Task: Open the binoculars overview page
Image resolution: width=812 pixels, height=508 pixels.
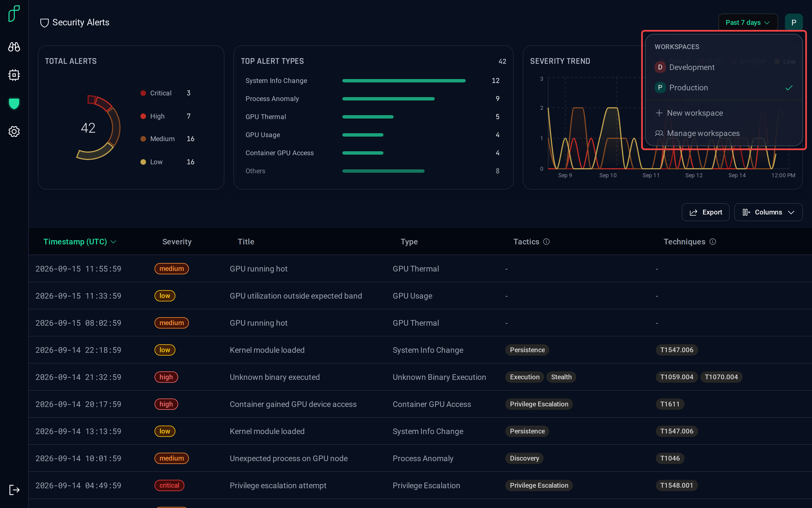Action: tap(14, 47)
